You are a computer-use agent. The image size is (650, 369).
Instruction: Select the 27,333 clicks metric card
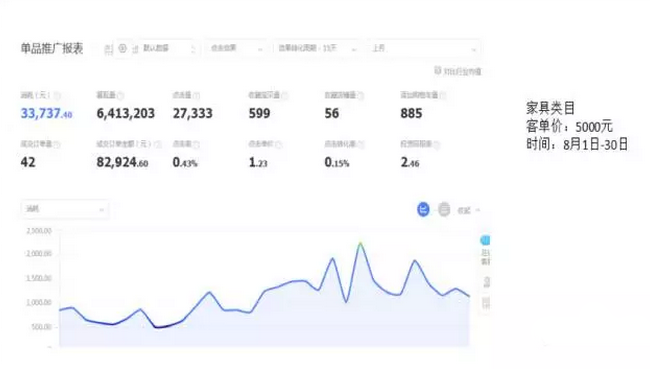click(193, 106)
